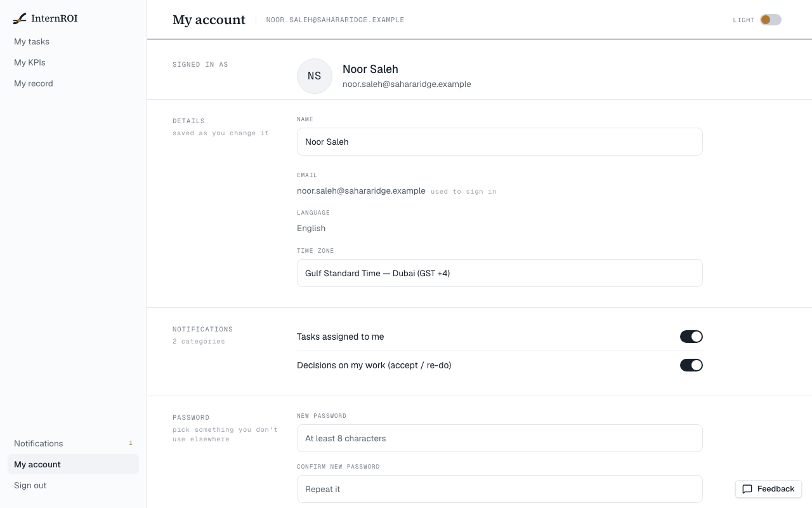Screen dimensions: 812x508
Task: Open Notifications in the sidebar
Action: pos(73,443)
